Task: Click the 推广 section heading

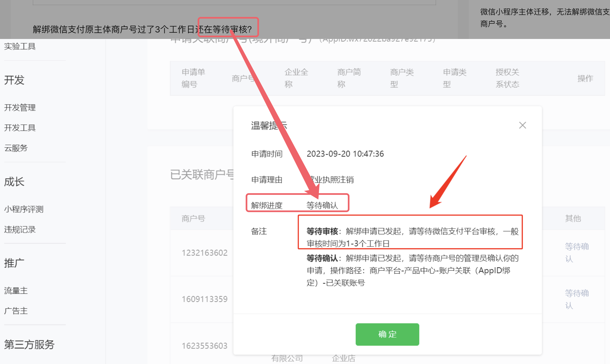Action: coord(14,263)
